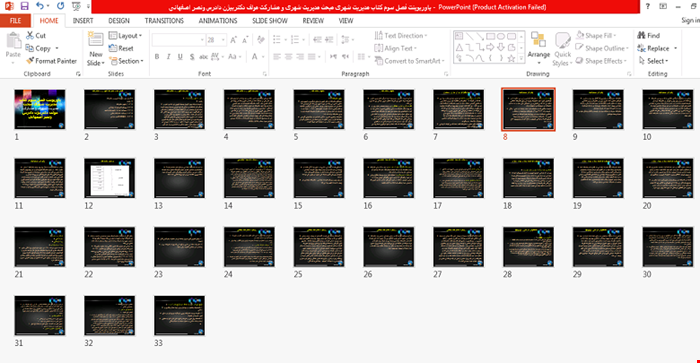Toggle Underline formatting
Screen dimensions: 700x363
180,57
